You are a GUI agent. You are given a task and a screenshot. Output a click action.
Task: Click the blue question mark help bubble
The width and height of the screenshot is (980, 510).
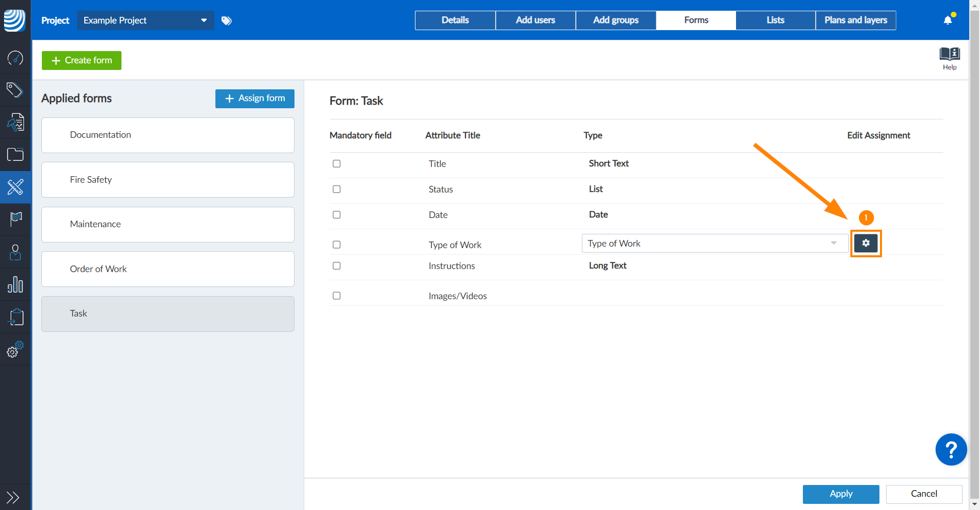point(951,450)
